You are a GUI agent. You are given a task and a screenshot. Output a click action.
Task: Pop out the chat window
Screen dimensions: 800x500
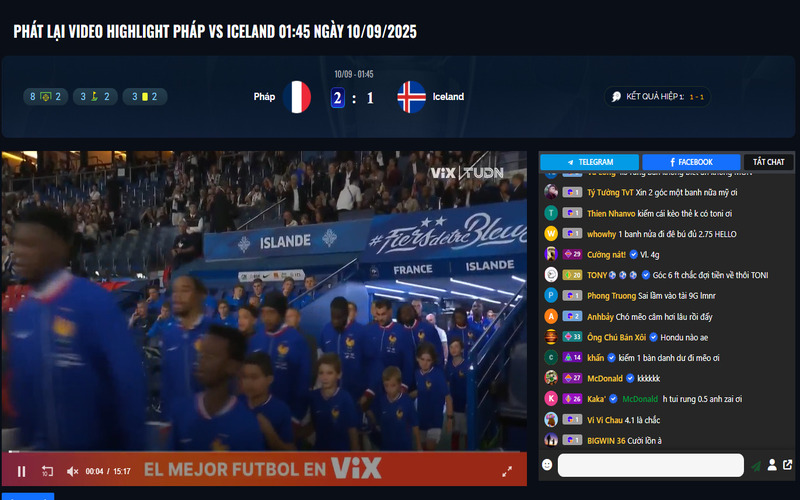point(787,465)
